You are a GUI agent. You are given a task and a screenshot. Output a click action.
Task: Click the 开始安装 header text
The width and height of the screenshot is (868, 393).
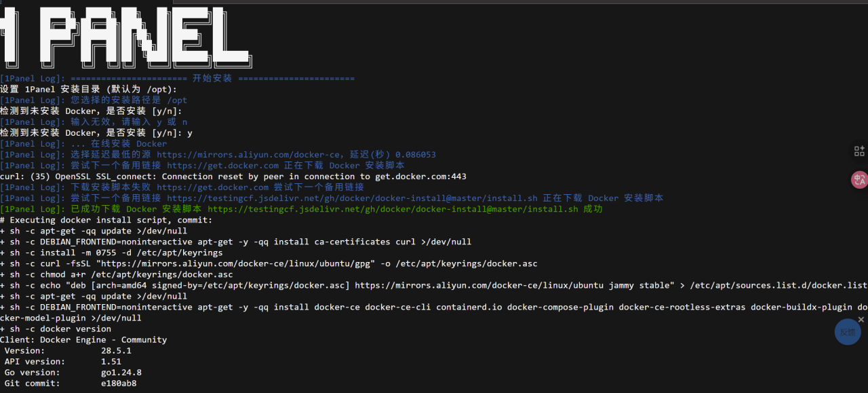tap(212, 78)
